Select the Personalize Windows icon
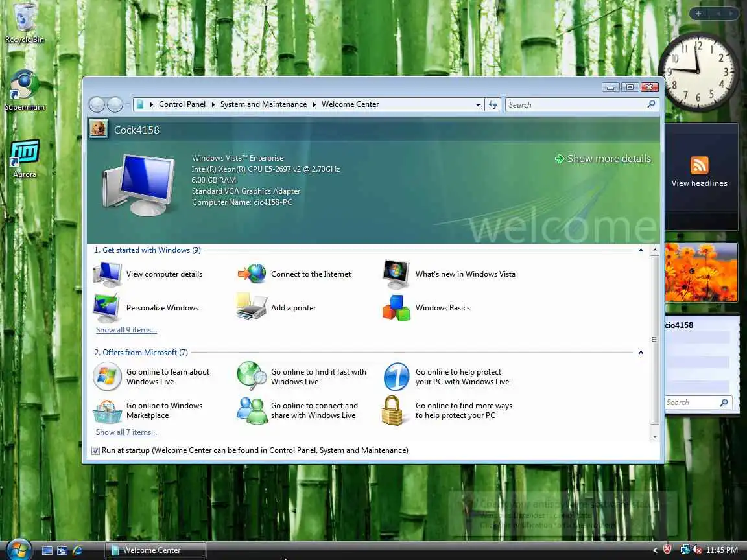This screenshot has width=747, height=560. coord(107,308)
